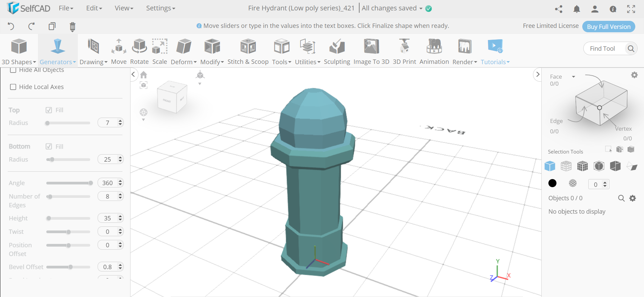The height and width of the screenshot is (297, 644).
Task: Expand the Tools dropdown
Action: pos(282,62)
